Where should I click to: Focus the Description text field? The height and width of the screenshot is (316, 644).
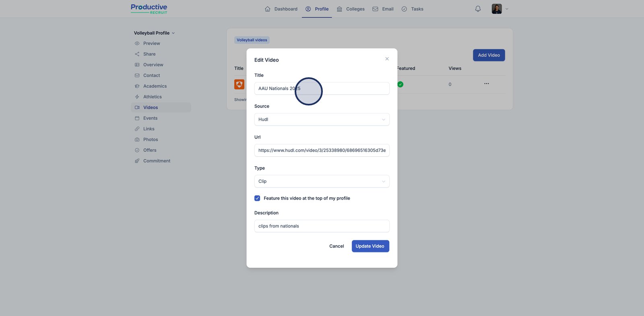[x=322, y=226]
